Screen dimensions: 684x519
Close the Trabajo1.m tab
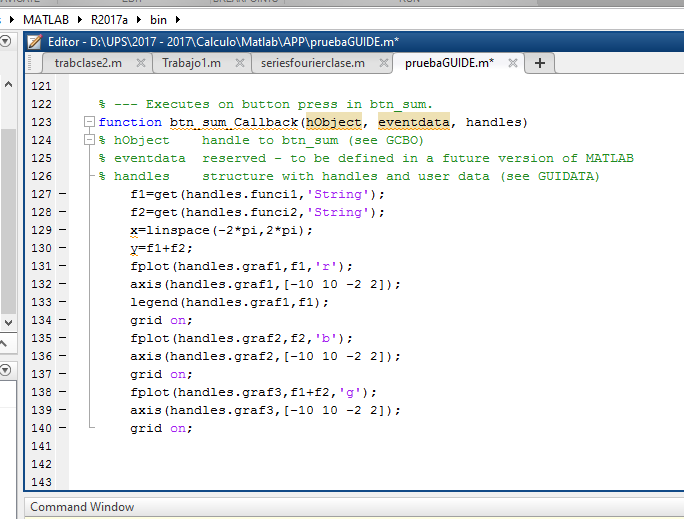click(x=240, y=63)
